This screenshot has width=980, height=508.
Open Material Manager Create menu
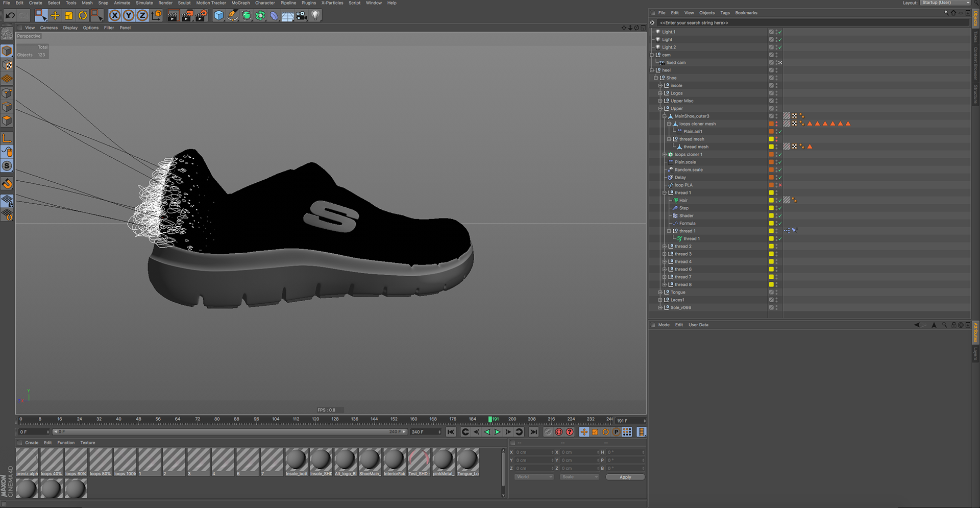click(32, 443)
